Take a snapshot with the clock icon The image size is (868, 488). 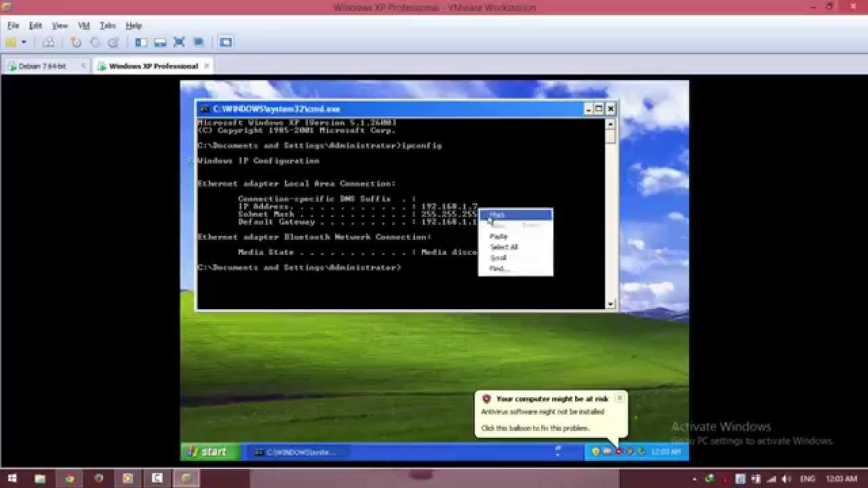tap(76, 42)
